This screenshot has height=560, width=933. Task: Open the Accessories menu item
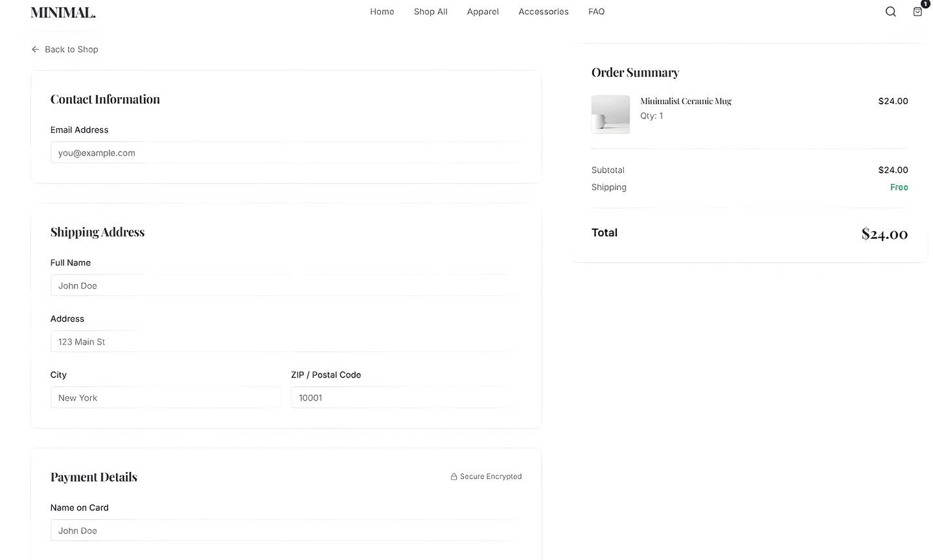coord(543,12)
